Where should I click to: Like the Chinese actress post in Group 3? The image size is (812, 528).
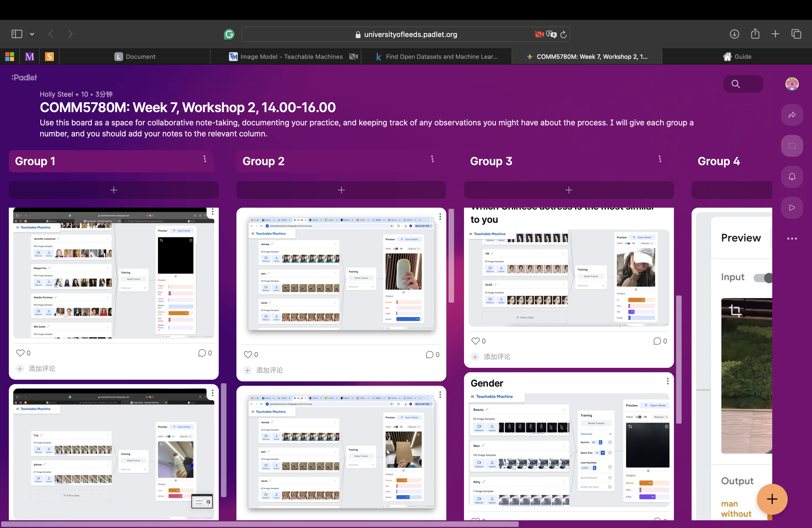(x=475, y=341)
